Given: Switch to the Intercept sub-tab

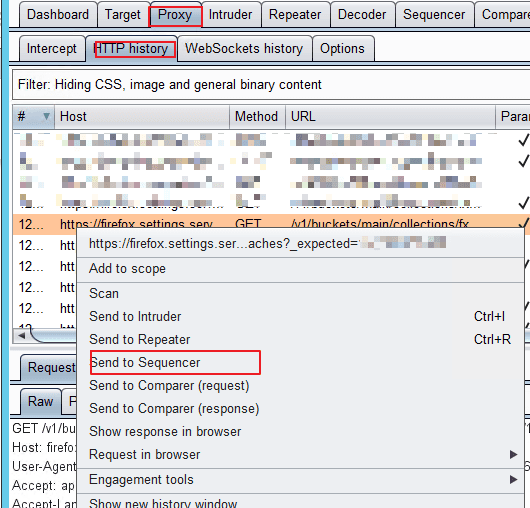Looking at the screenshot, I should 52,49.
